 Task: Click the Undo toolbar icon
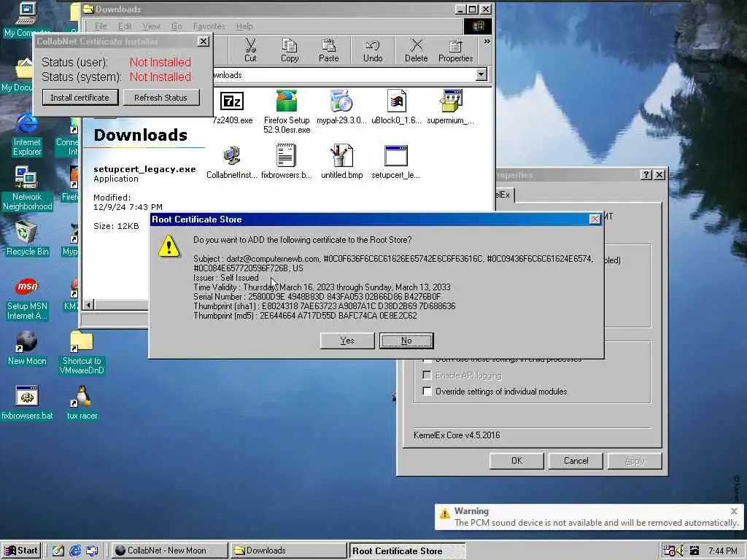(373, 50)
